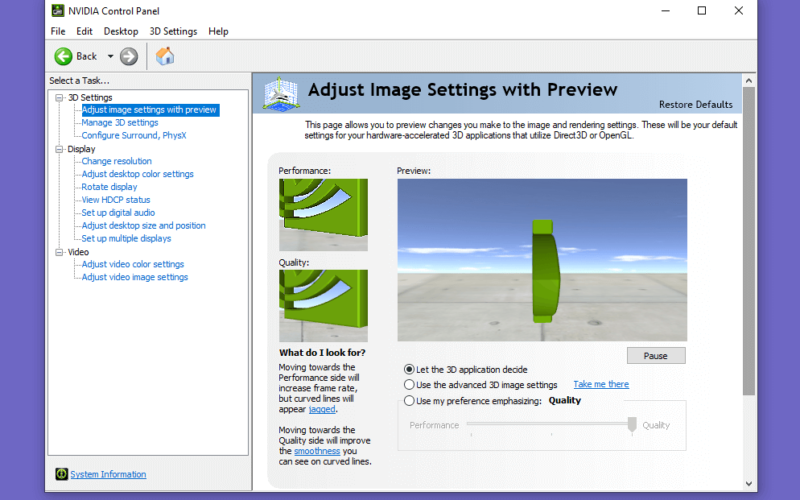800x500 pixels.
Task: Open Set up multiple displays
Action: [126, 238]
